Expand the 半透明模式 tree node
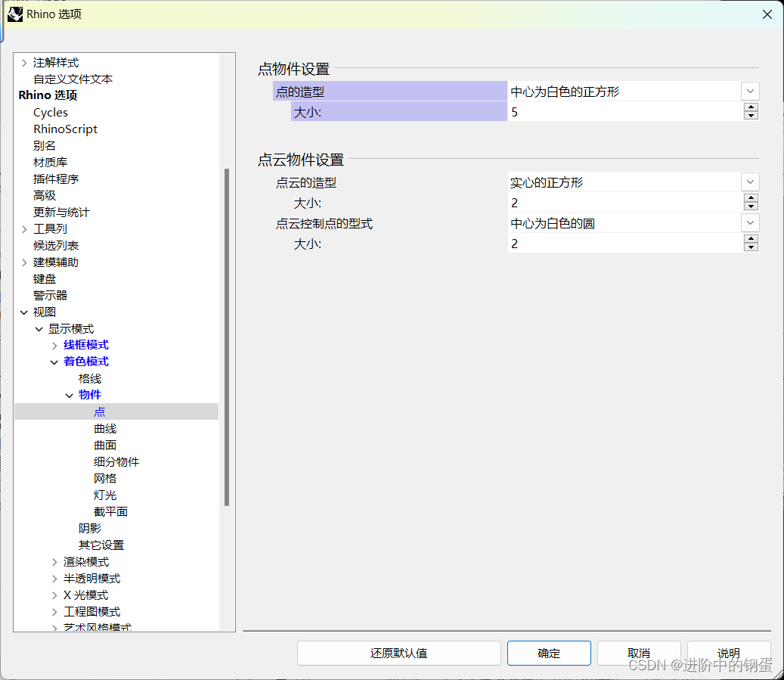This screenshot has height=680, width=784. point(54,579)
